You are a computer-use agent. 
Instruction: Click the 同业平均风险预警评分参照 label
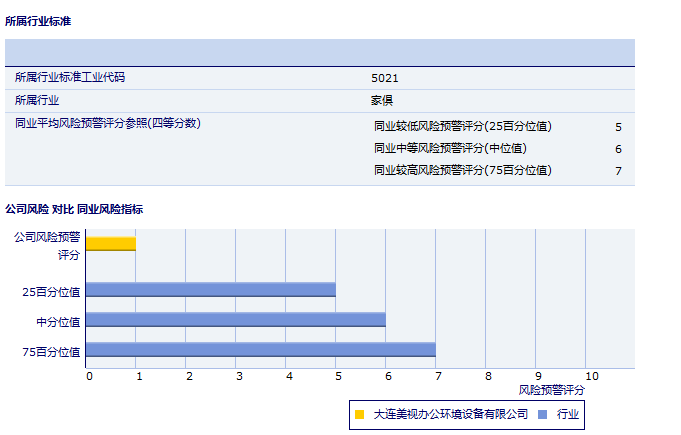108,123
